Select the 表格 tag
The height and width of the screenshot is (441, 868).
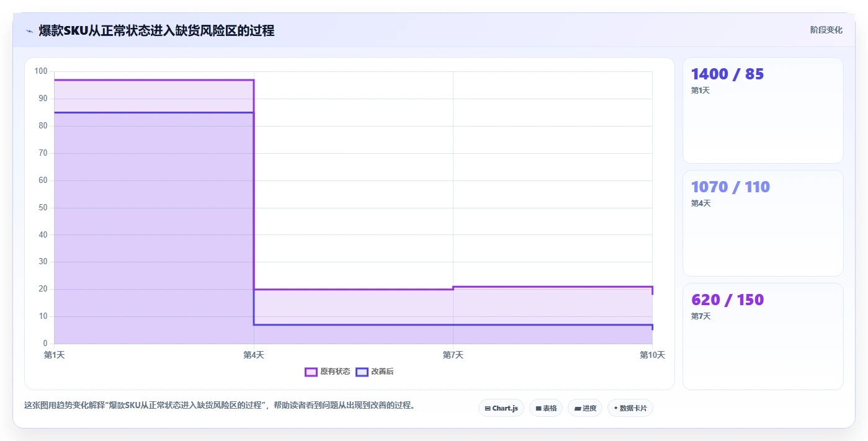click(546, 408)
